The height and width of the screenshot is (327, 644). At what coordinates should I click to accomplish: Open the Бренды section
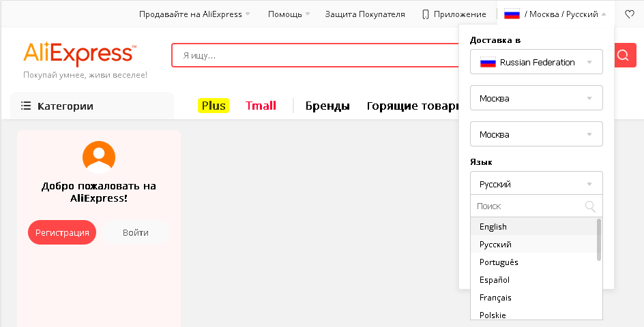(327, 106)
